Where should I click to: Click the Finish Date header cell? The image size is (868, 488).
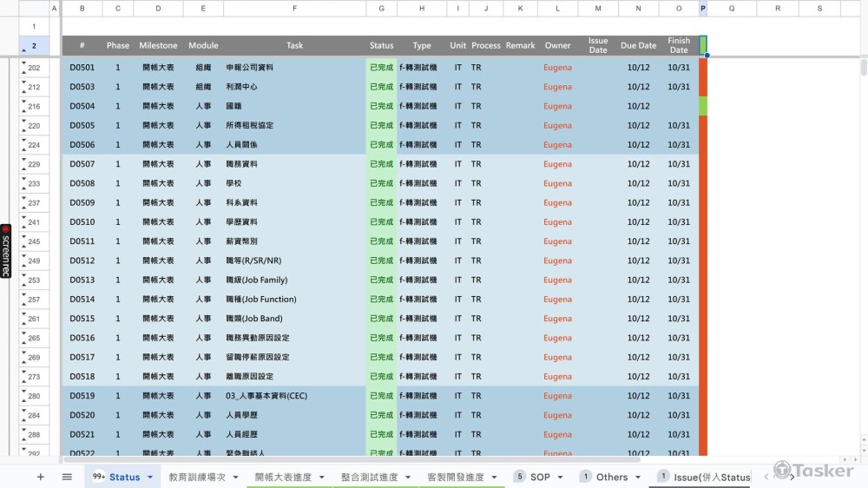pos(679,45)
